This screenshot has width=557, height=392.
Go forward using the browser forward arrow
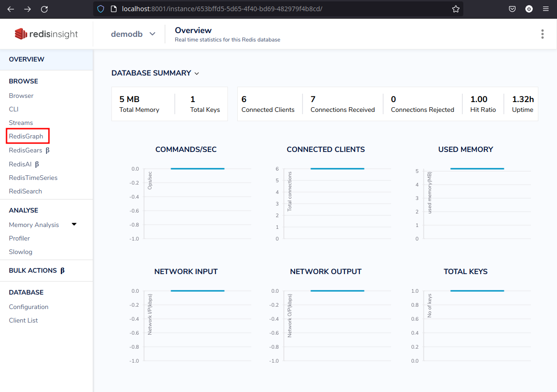pos(28,9)
